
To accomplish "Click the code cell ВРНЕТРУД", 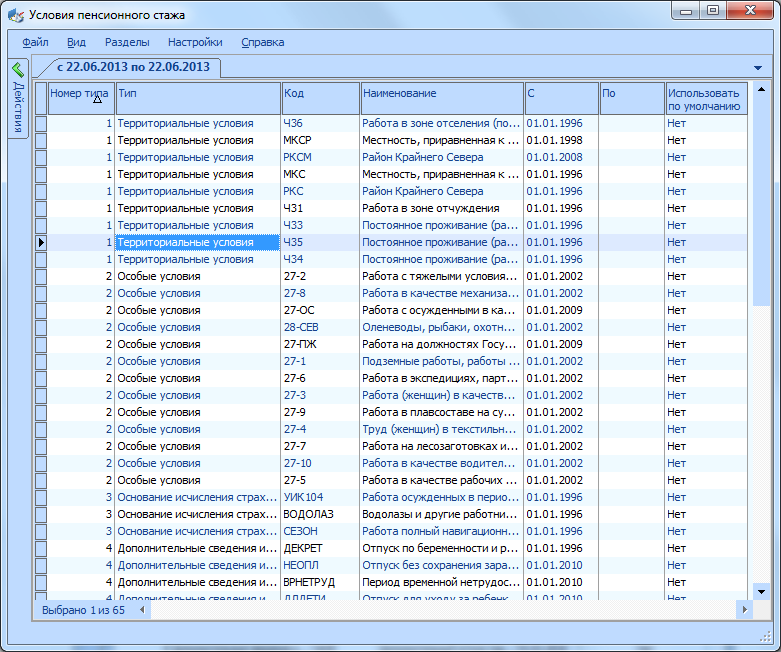I will point(320,582).
